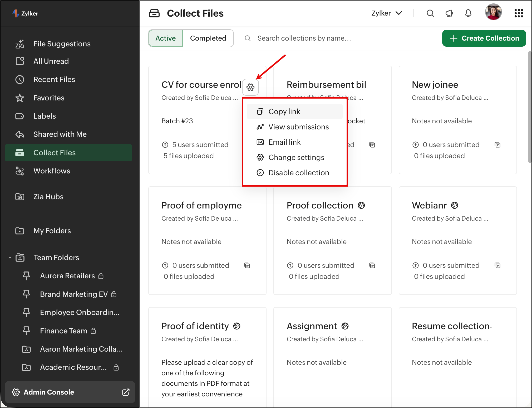Click the Create Collection button
The image size is (532, 408).
[484, 38]
